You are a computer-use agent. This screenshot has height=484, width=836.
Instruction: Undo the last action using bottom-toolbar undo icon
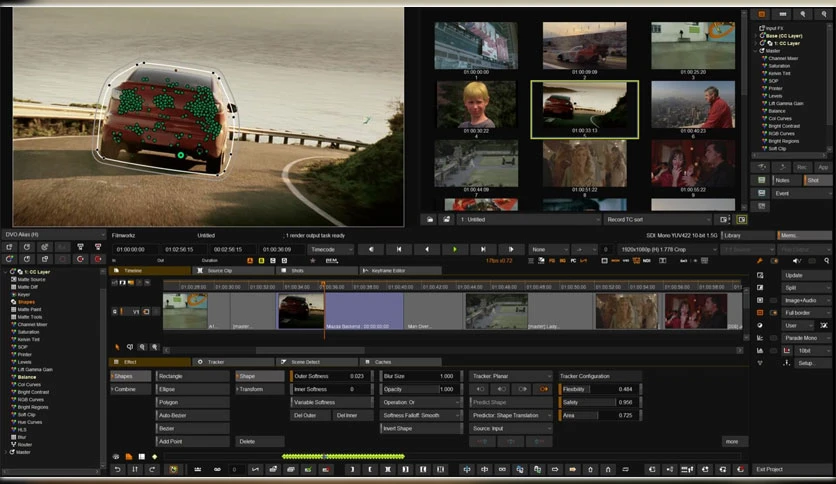pyautogui.click(x=117, y=469)
